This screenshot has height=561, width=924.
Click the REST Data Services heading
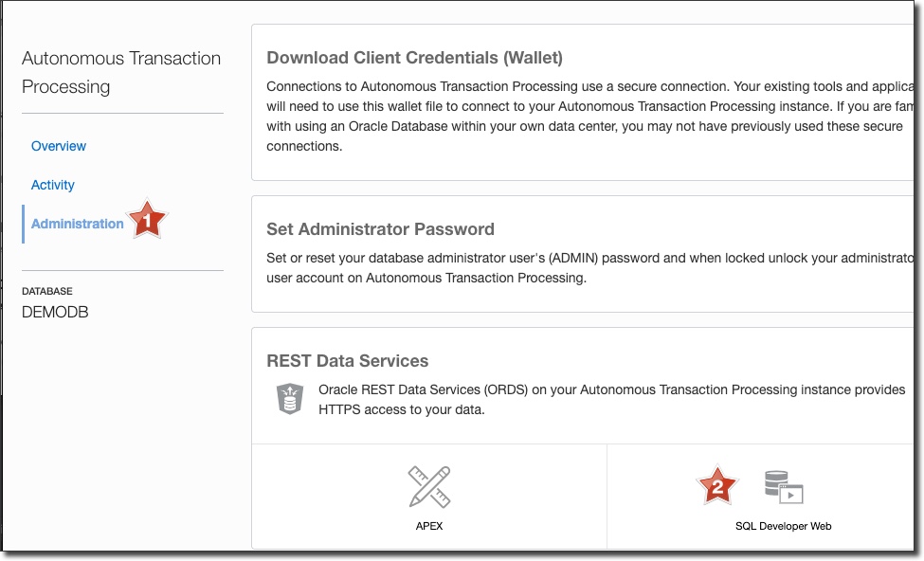click(x=348, y=361)
